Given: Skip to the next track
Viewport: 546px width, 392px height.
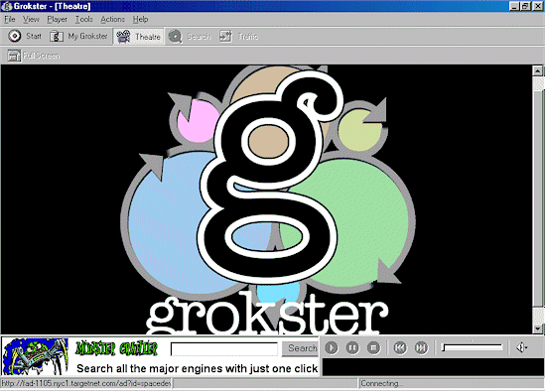Looking at the screenshot, I should click(421, 347).
